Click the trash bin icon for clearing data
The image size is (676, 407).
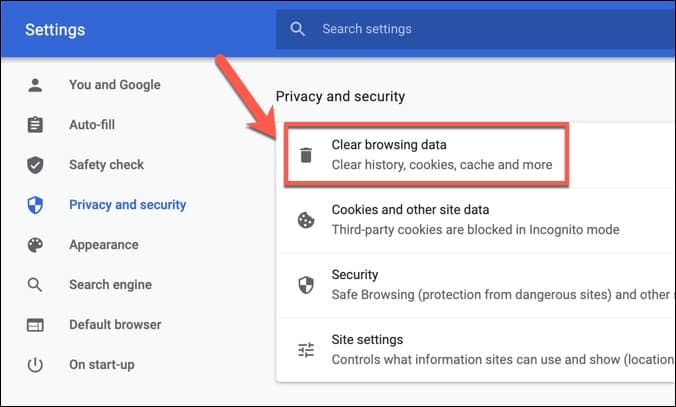pos(306,155)
